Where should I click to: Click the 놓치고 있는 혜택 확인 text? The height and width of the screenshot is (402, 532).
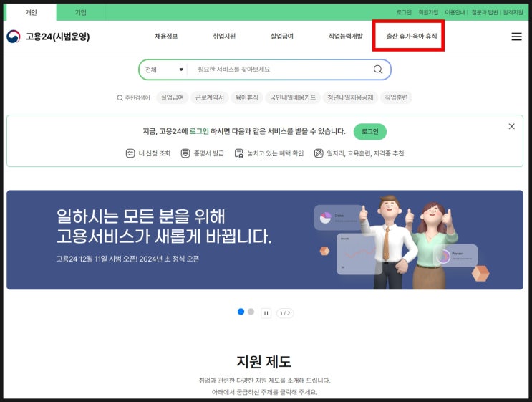[x=275, y=153]
